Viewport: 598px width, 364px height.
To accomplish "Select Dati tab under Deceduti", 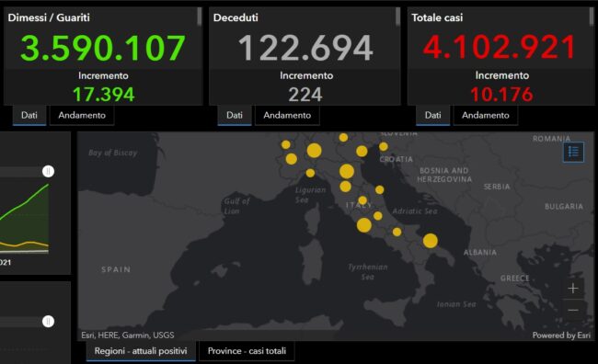I will coord(235,115).
